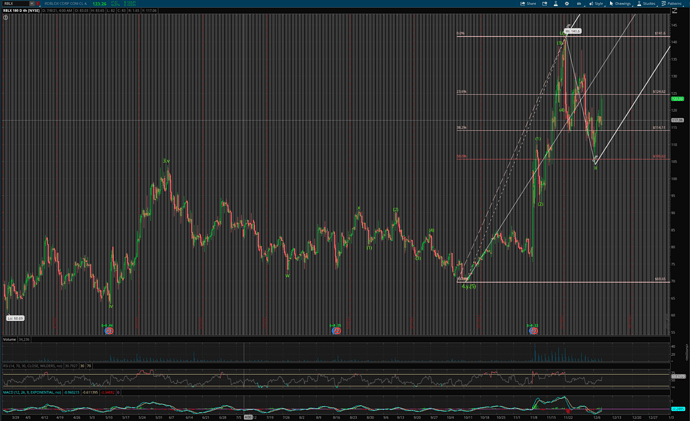690x421 pixels.
Task: Click the green last price in header
Action: coord(99,4)
